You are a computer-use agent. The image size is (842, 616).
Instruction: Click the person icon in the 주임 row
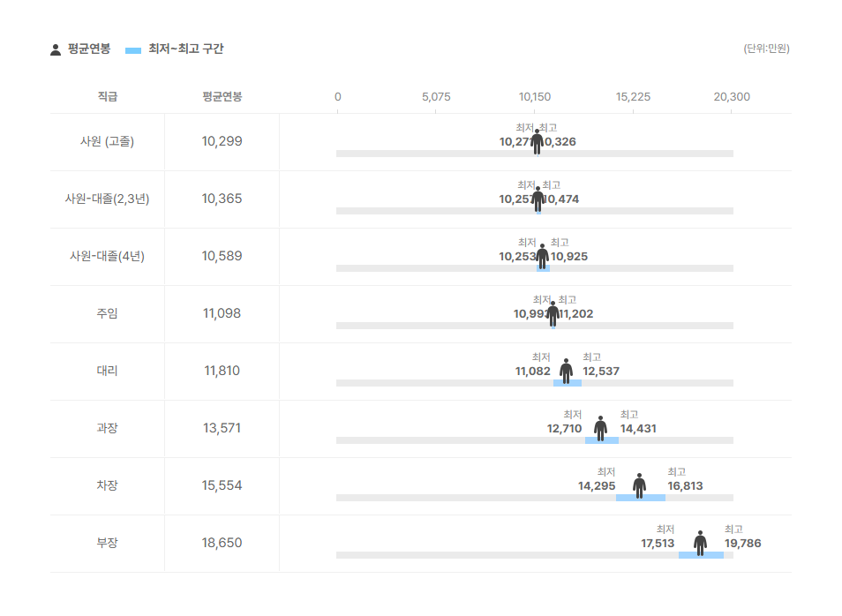(553, 314)
